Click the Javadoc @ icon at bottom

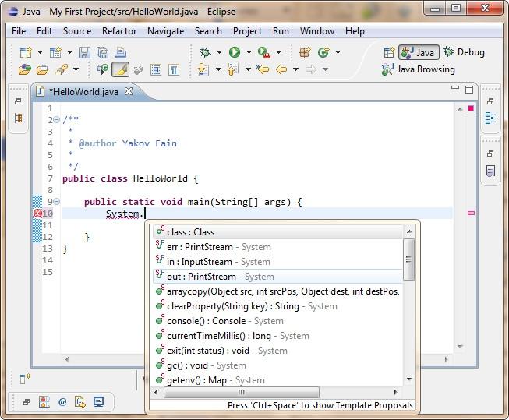click(62, 402)
